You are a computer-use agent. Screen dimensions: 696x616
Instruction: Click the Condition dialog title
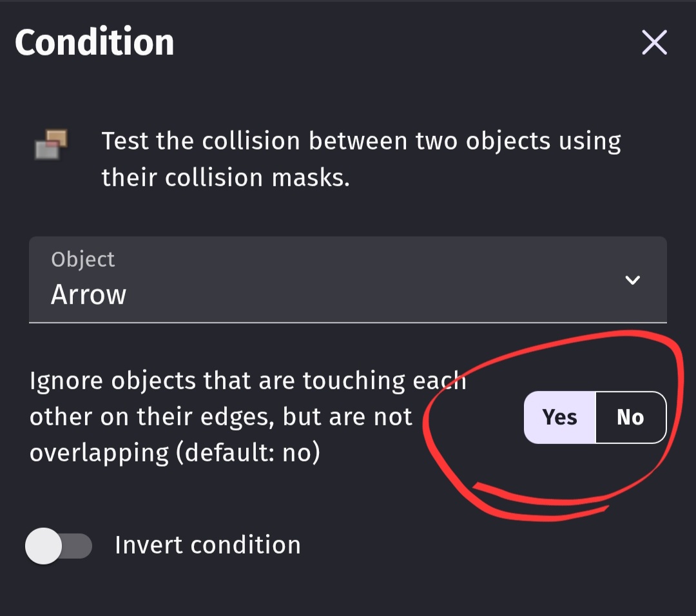[95, 43]
